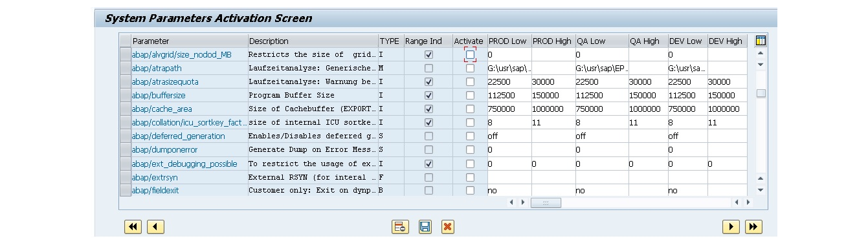868x245 pixels.
Task: Click DEV High value 11 for icu_sortkey_fact
Action: [x=713, y=123]
